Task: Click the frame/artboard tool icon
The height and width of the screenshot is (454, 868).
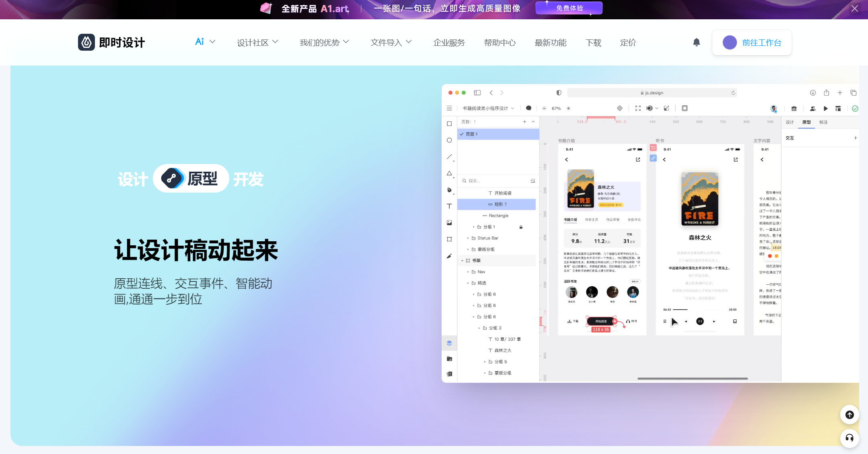Action: pyautogui.click(x=450, y=239)
